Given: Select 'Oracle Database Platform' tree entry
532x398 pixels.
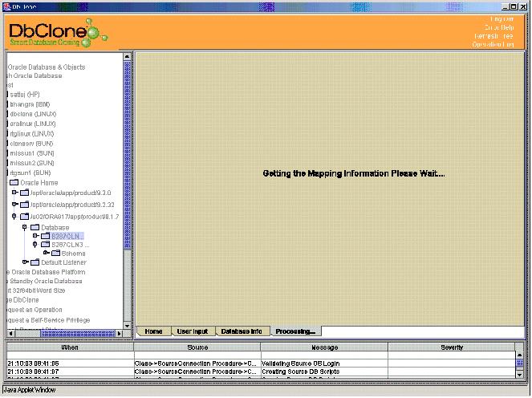Looking at the screenshot, I should click(x=47, y=272).
